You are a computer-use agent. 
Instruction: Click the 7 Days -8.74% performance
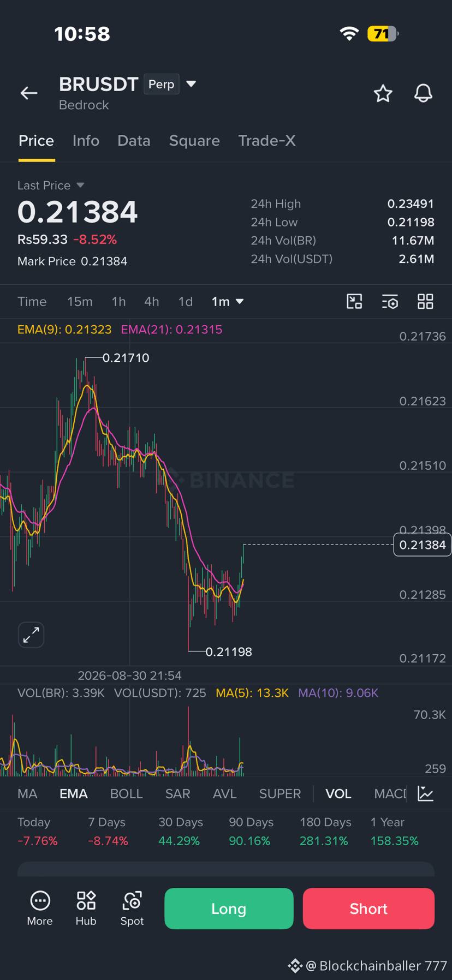click(108, 832)
